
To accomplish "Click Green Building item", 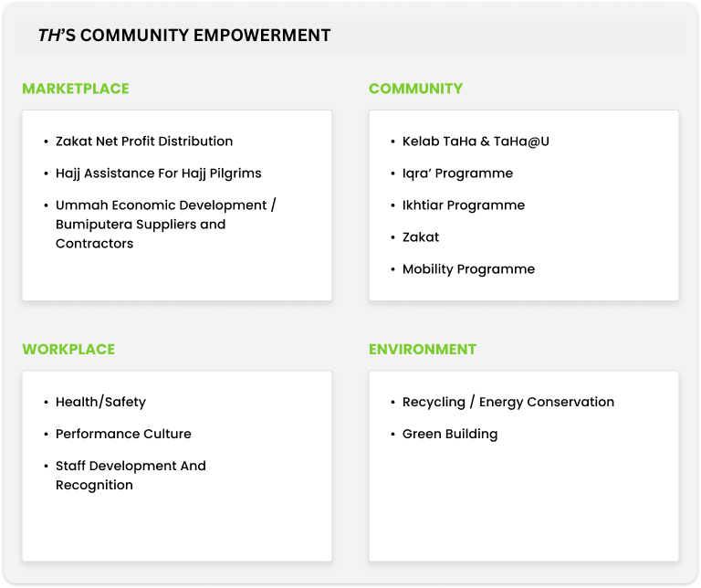I will click(450, 435).
